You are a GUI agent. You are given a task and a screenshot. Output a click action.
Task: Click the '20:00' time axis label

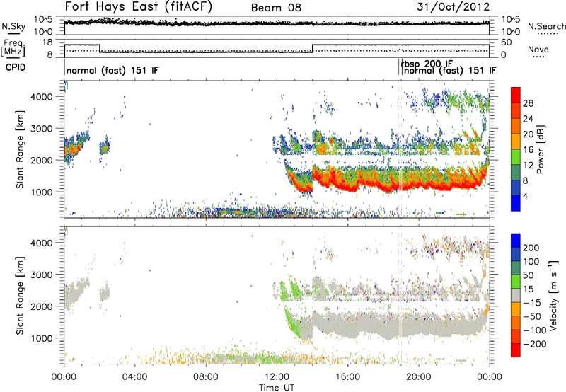point(419,377)
